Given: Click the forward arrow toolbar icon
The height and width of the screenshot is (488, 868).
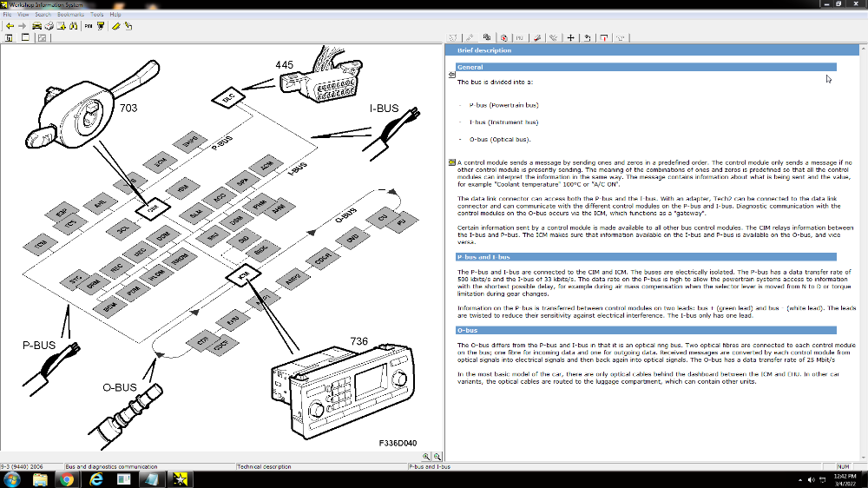Looking at the screenshot, I should (x=22, y=26).
